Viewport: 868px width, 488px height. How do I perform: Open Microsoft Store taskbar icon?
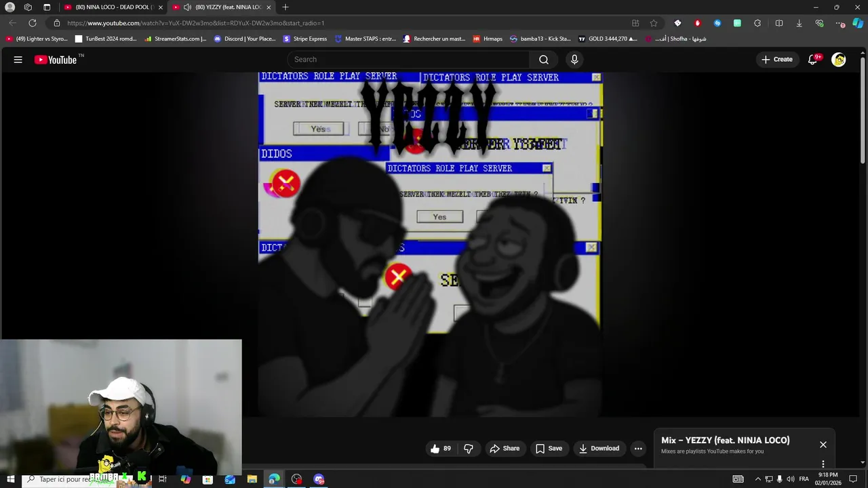coord(208,479)
